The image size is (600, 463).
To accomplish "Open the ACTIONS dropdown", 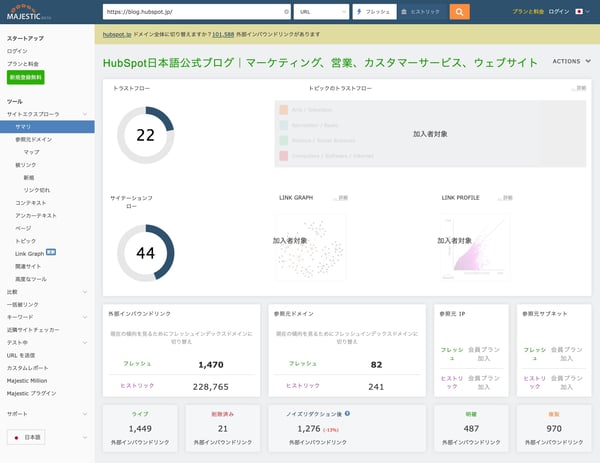I will (571, 61).
